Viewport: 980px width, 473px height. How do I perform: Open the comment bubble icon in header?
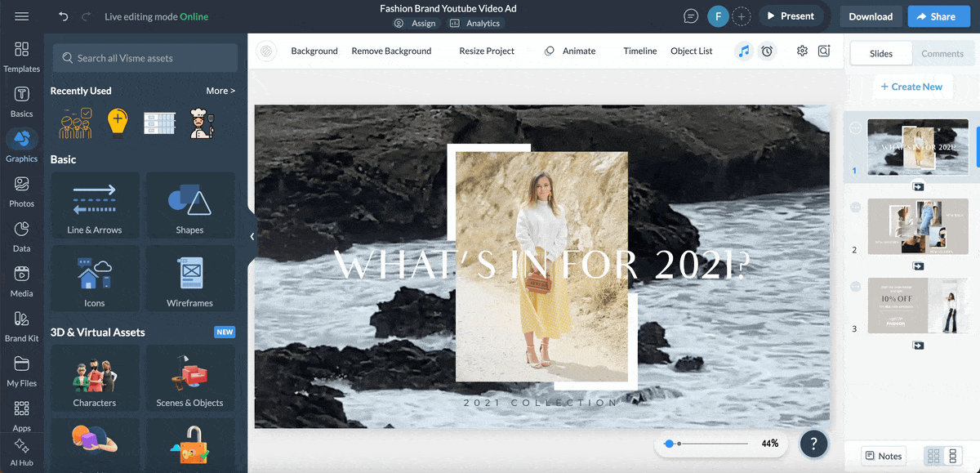pyautogui.click(x=691, y=16)
